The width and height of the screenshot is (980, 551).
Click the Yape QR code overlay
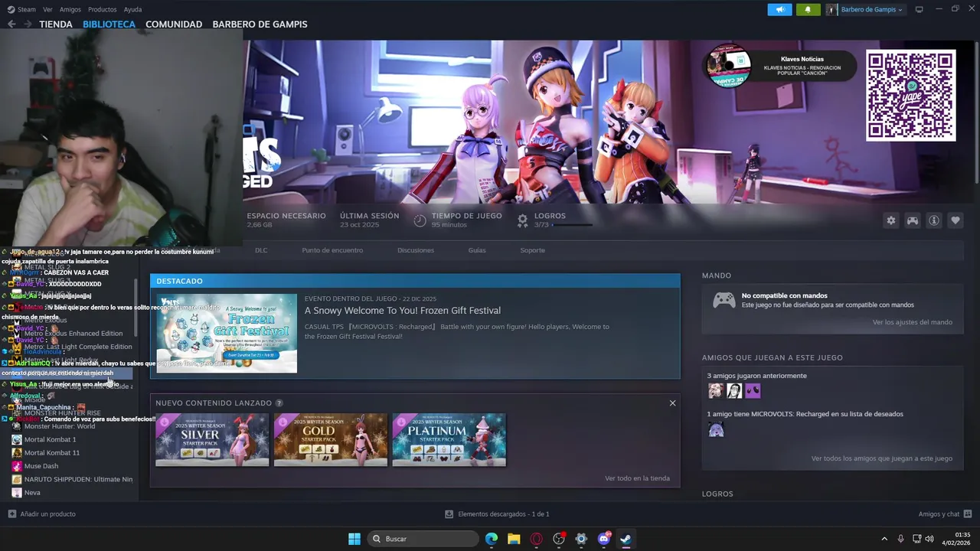point(910,96)
